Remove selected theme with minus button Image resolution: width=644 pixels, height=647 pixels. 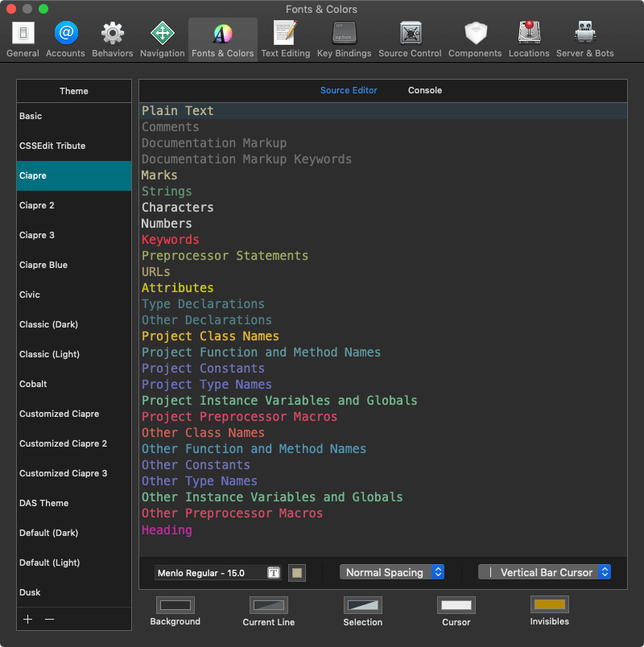(49, 619)
